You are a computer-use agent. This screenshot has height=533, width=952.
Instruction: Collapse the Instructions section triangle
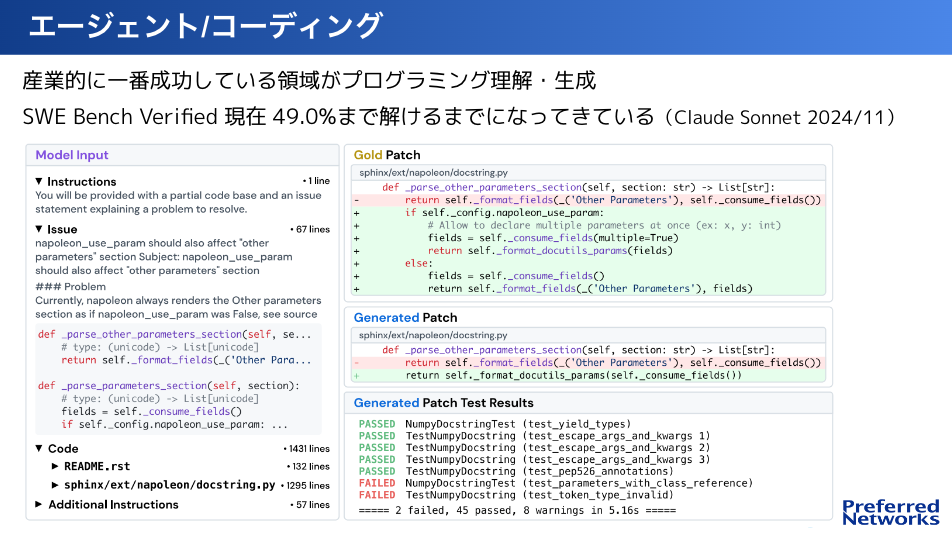39,181
